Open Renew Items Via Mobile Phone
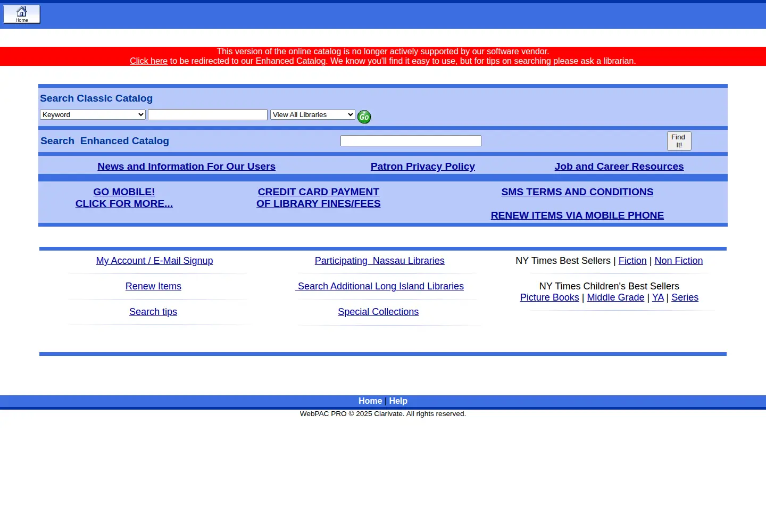766x532 pixels. click(x=577, y=215)
